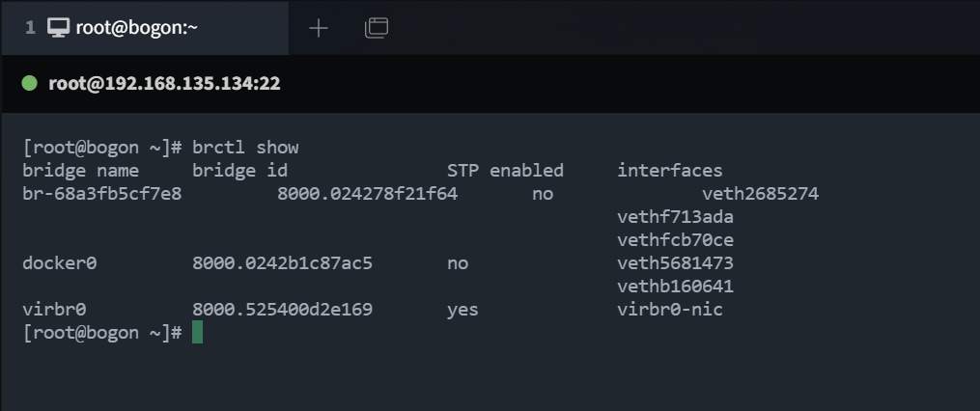Click interface vethfcb70ce
This screenshot has width=980, height=411.
[675, 240]
